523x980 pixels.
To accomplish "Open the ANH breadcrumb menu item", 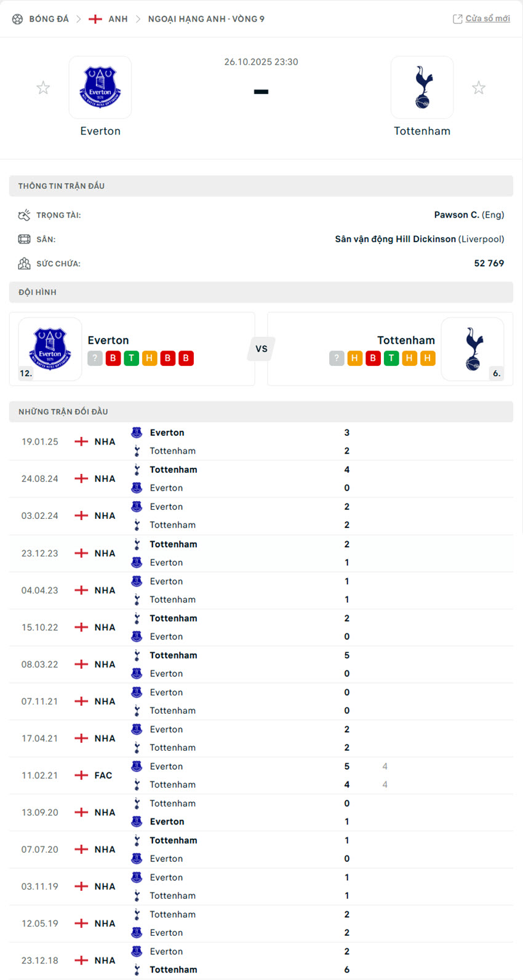I will (x=116, y=18).
